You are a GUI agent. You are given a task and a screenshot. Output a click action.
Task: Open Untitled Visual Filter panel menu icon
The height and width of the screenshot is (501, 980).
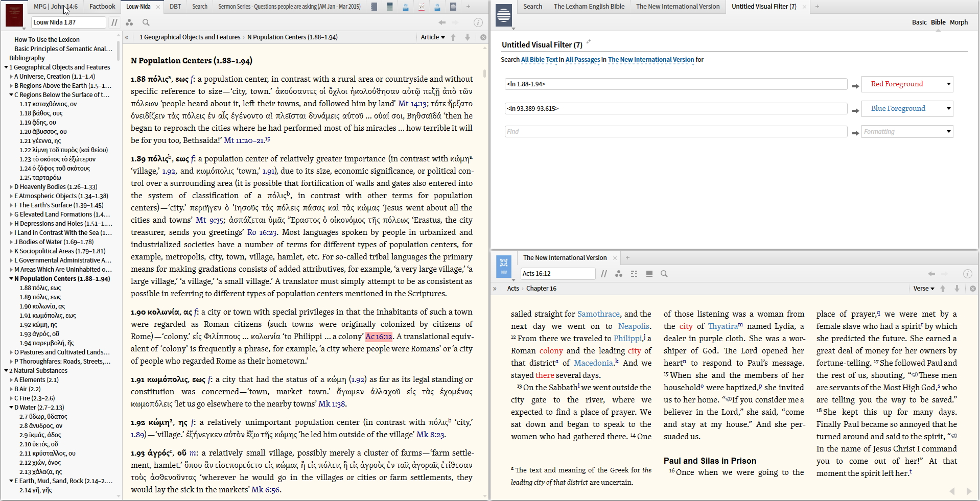click(x=504, y=16)
